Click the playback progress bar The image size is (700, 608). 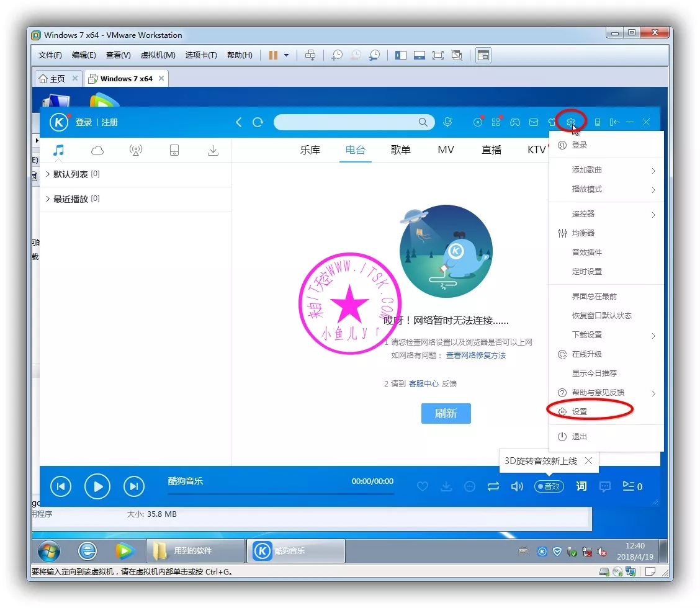(x=280, y=494)
